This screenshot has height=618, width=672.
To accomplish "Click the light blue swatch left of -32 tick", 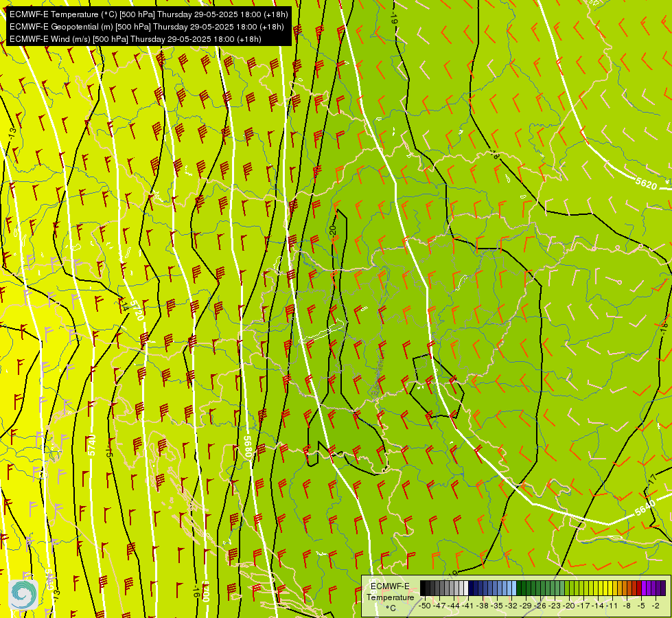I will pos(509,588).
